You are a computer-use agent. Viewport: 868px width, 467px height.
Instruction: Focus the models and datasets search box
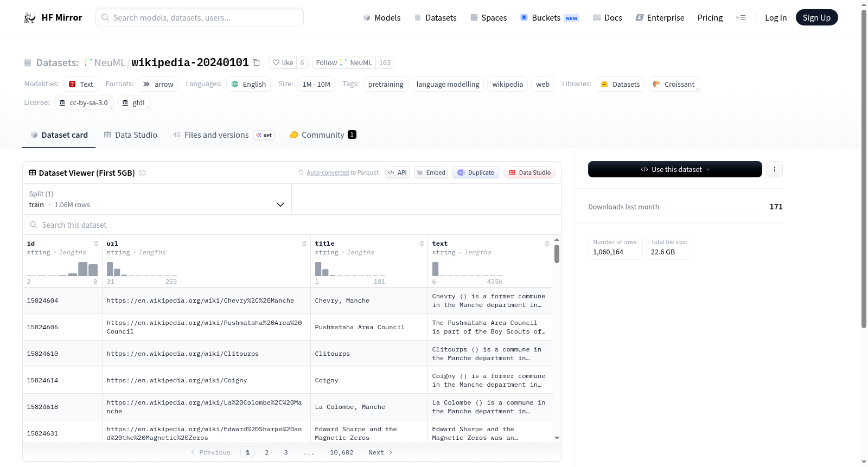tap(200, 17)
